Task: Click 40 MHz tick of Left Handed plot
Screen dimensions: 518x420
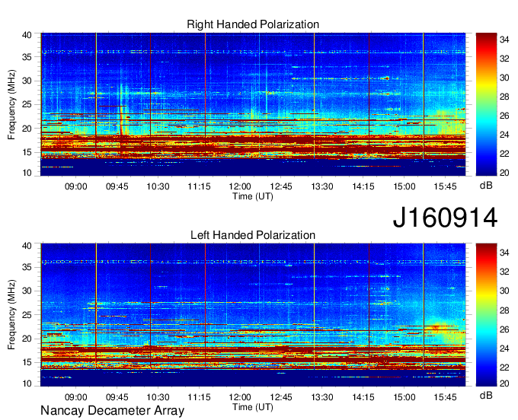Action: (x=27, y=245)
